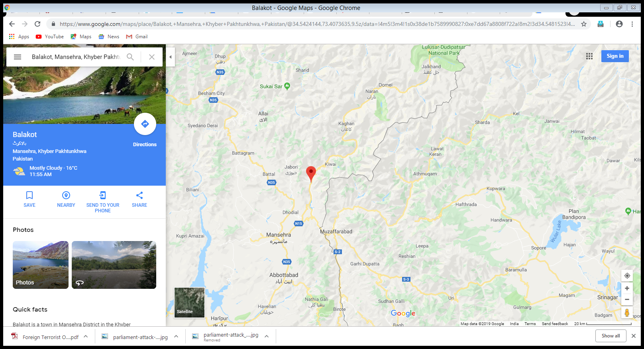Expand options for parliament-attack jpg download
Image resolution: width=644 pixels, height=349 pixels.
[x=176, y=337]
